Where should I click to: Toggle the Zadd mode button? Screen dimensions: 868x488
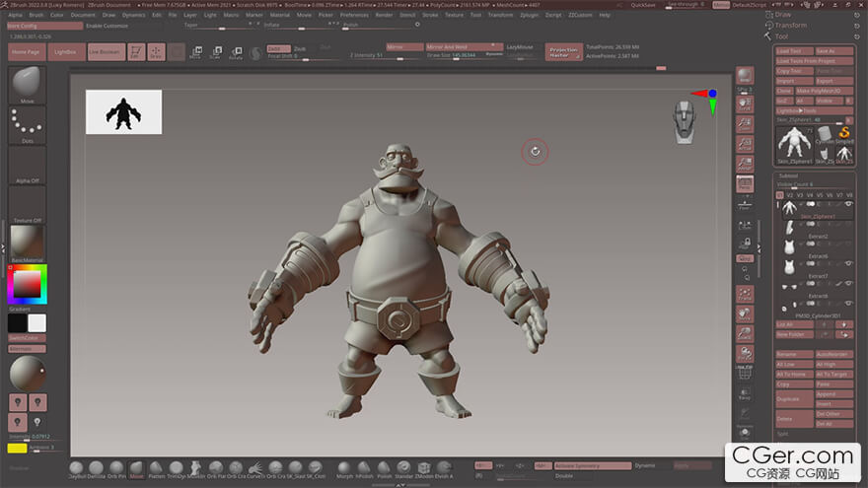click(x=278, y=47)
